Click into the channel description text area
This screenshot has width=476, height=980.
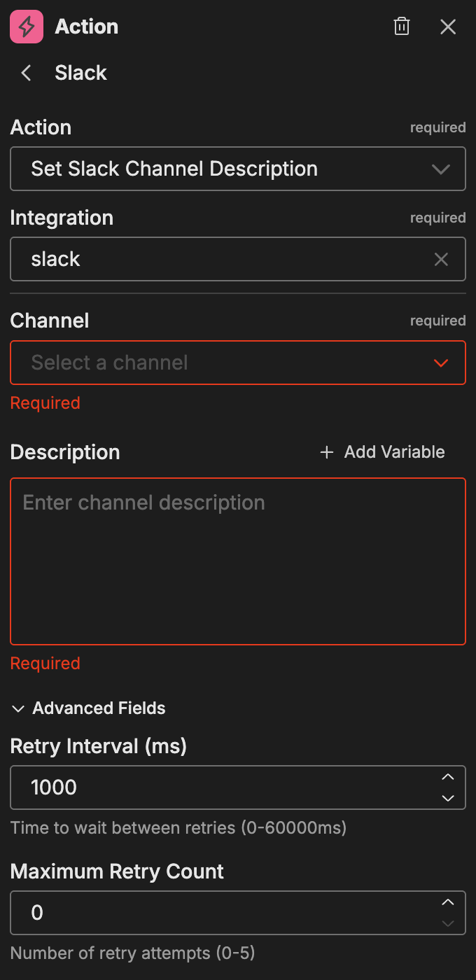coord(238,560)
